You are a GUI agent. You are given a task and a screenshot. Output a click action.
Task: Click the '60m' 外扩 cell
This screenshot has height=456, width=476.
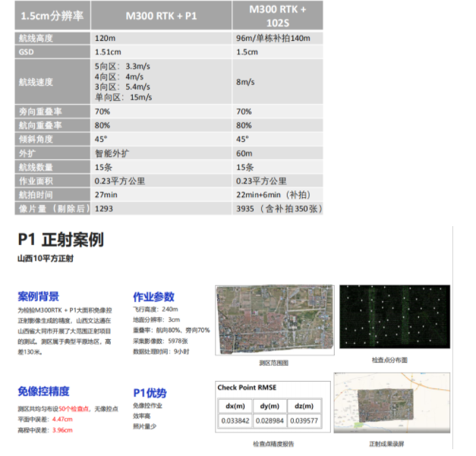(x=277, y=153)
